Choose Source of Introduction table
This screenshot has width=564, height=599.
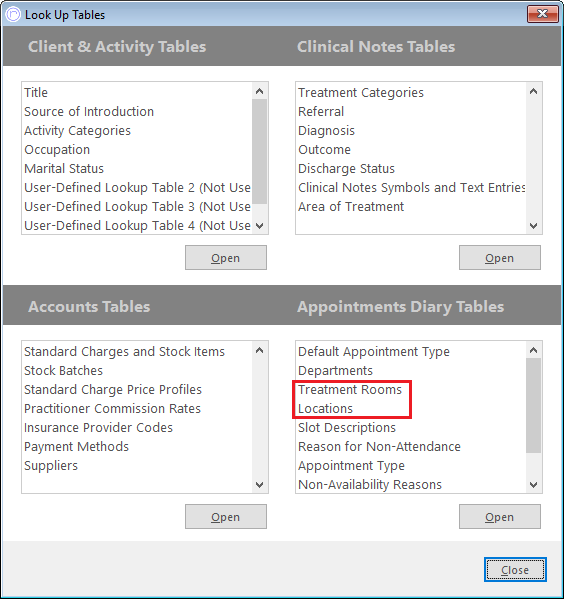click(89, 112)
